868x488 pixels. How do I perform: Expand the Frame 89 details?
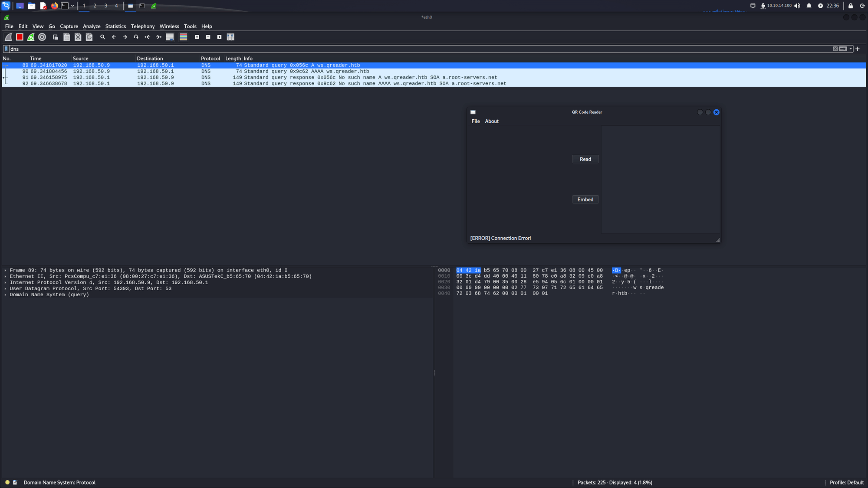coord(5,270)
